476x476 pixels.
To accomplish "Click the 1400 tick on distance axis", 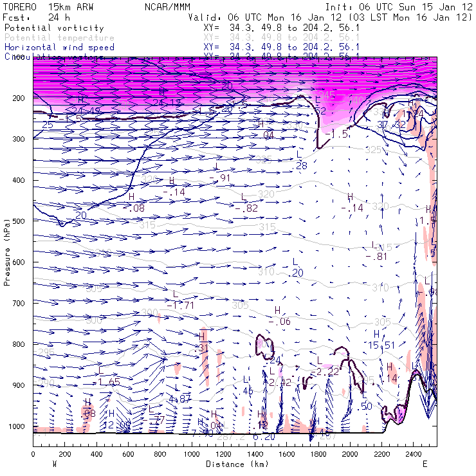I will tap(255, 454).
